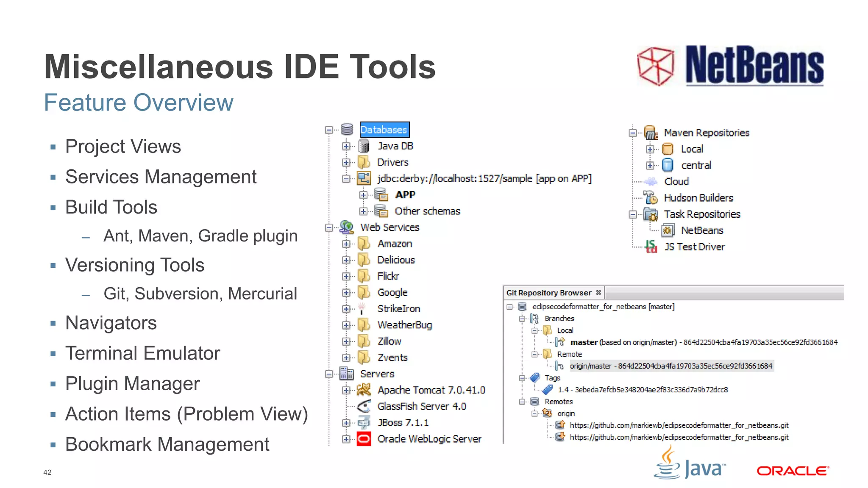
Task: Collapse the Databases tree node
Action: [329, 130]
